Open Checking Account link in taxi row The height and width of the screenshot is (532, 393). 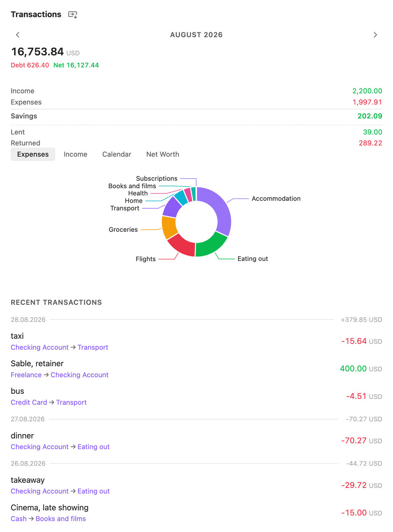[40, 347]
